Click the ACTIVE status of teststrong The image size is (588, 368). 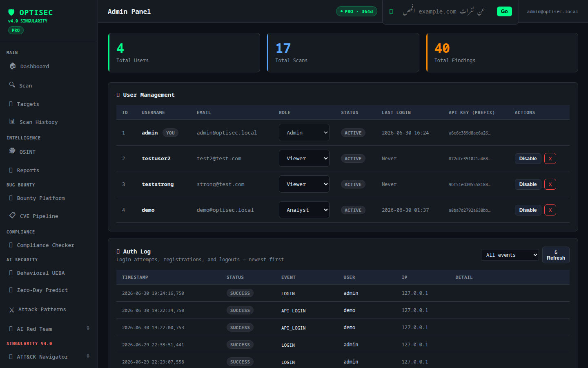(x=353, y=184)
